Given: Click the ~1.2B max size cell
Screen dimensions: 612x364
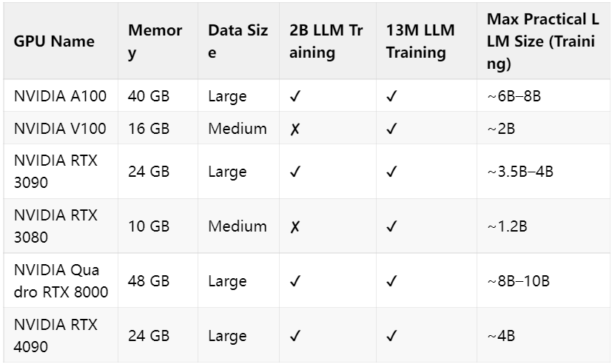Looking at the screenshot, I should point(507,226).
